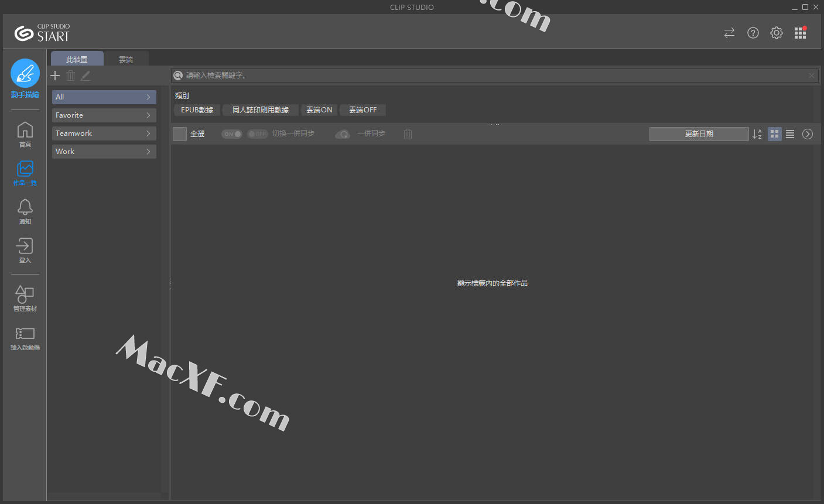Expand the Favorite tag chevron
Screen dimensions: 824x504
point(149,115)
